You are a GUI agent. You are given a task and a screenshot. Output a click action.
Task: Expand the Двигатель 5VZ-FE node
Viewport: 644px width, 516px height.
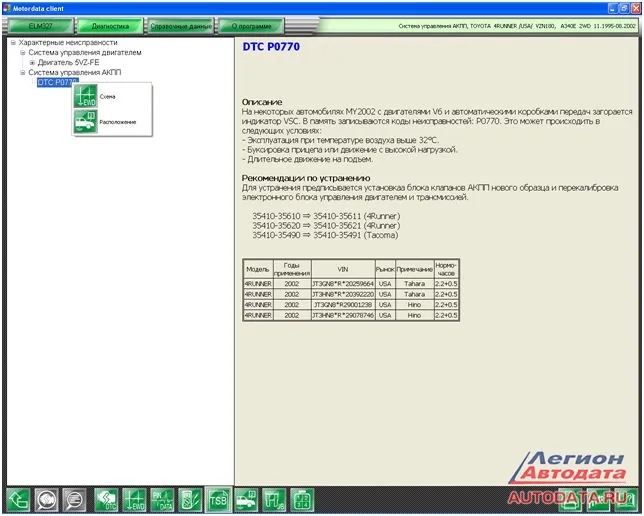(32, 63)
